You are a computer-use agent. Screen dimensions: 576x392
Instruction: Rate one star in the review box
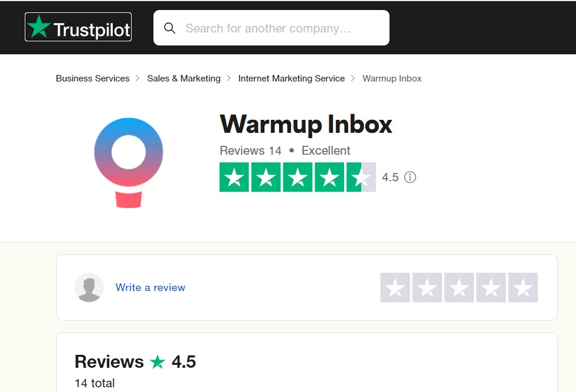395,288
